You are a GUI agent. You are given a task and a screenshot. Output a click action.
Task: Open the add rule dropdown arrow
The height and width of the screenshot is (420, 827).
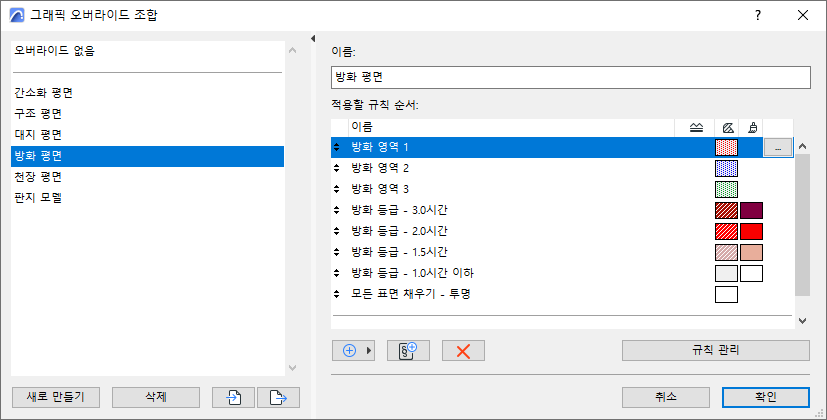point(368,351)
